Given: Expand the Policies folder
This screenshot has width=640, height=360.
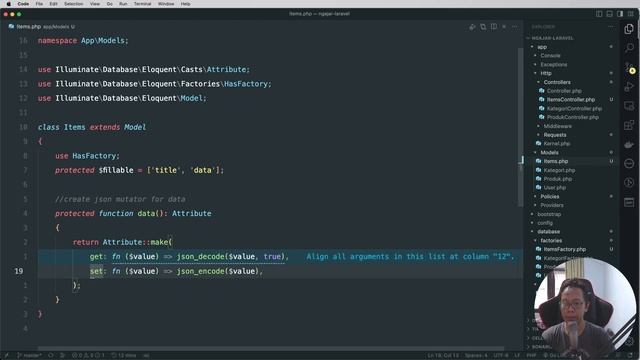Looking at the screenshot, I should point(550,197).
